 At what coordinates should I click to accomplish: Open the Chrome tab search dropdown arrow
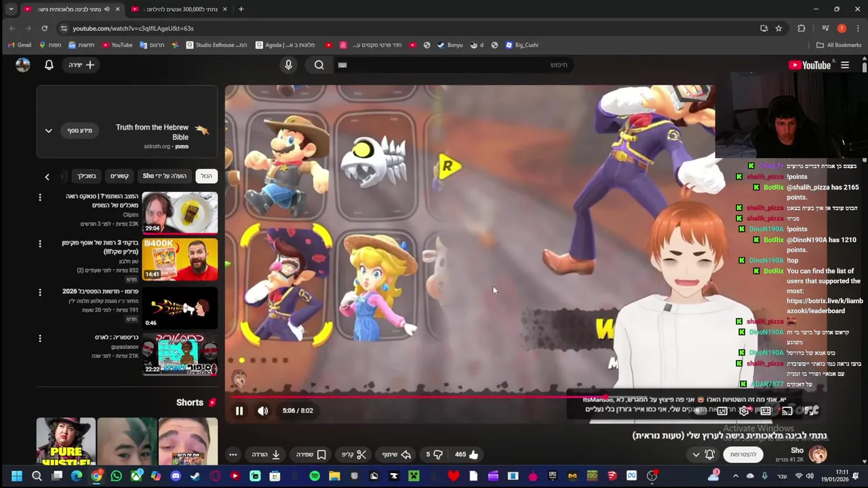[x=11, y=9]
